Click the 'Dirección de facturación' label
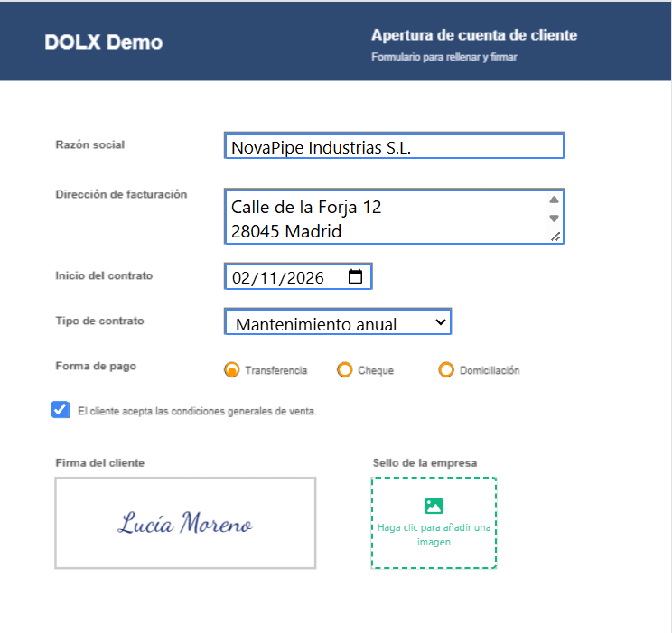 tap(121, 194)
